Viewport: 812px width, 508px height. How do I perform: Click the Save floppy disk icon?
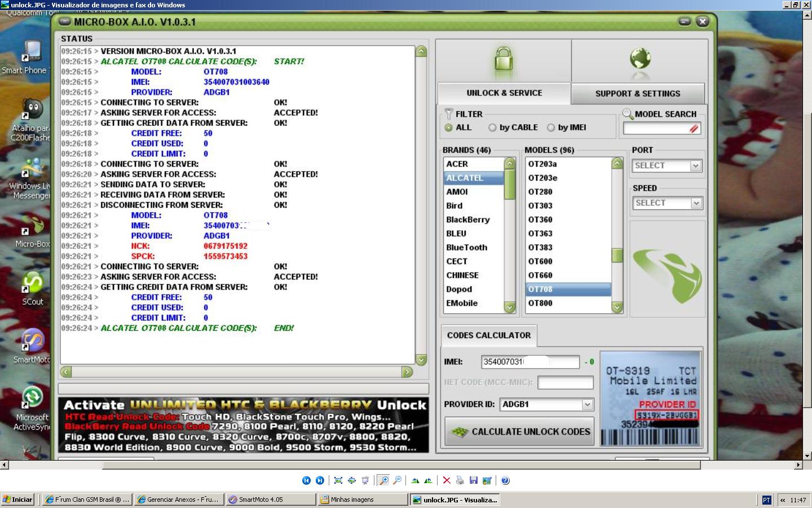[x=474, y=480]
